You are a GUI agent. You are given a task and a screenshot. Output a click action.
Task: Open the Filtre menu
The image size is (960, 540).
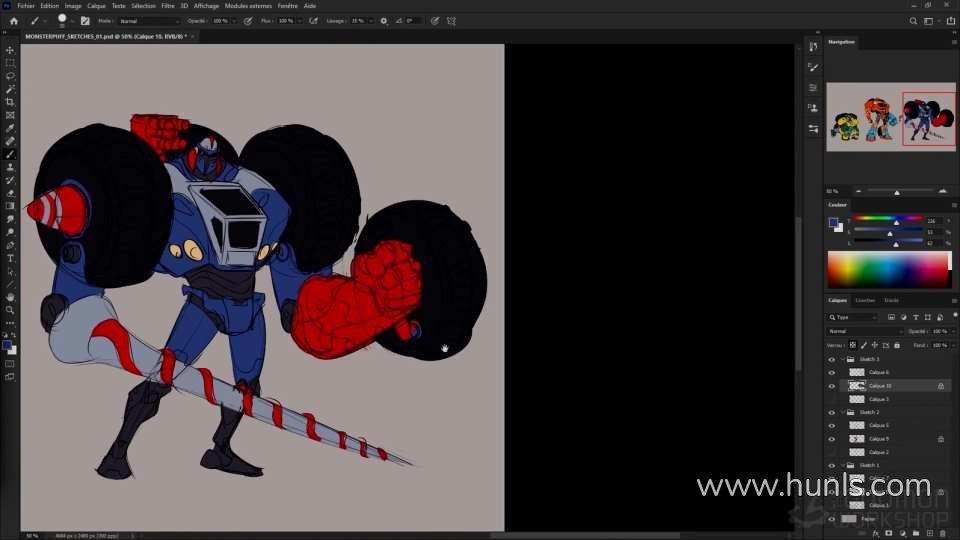point(167,6)
